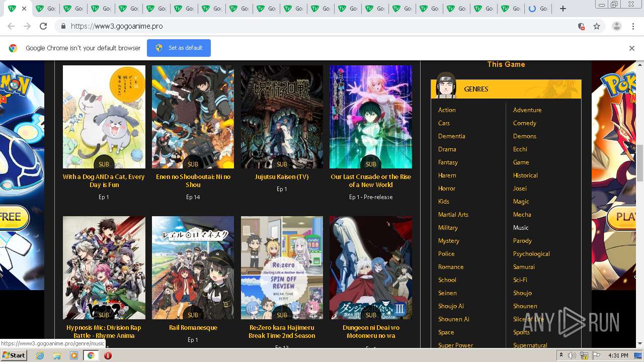Select the Historical genre
This screenshot has width=644, height=362.
[x=525, y=175]
